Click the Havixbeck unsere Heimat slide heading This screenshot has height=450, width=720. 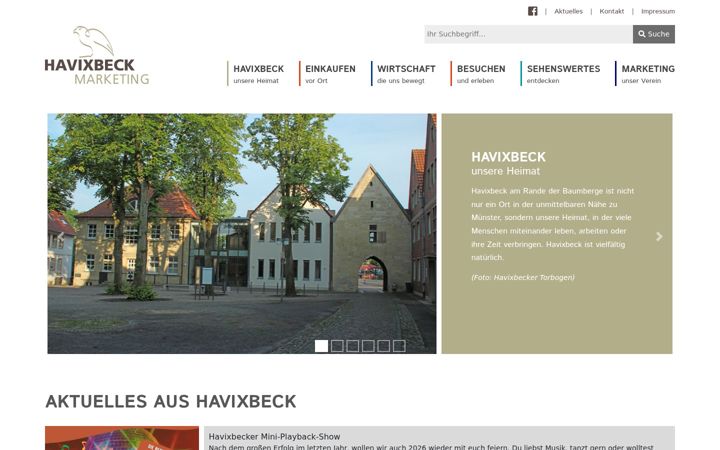point(508,163)
